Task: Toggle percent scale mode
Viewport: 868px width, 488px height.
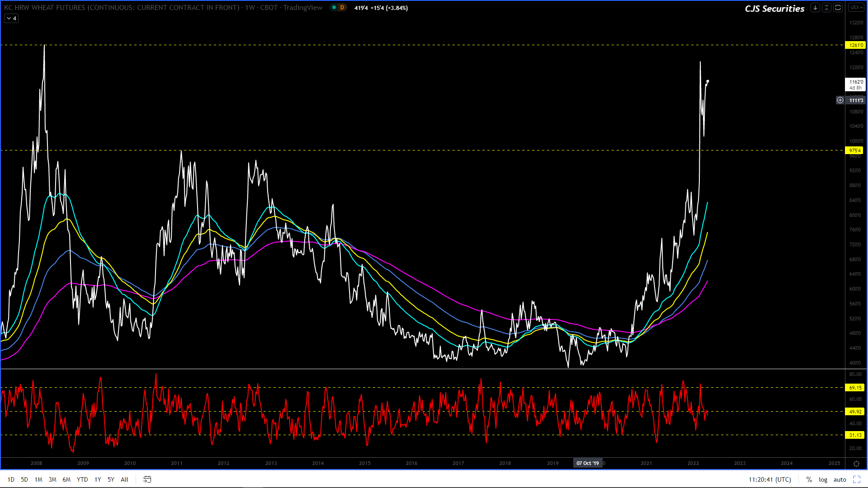Action: click(x=809, y=479)
